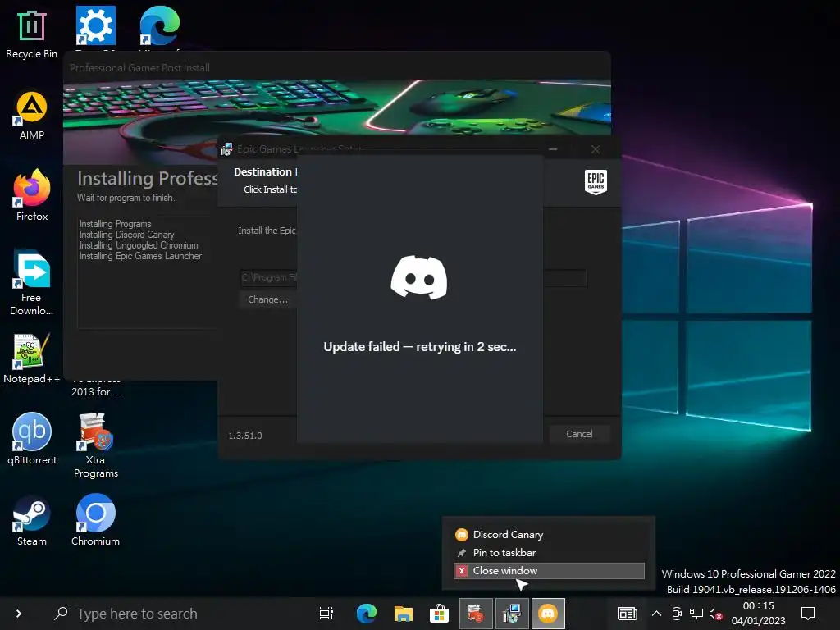
Task: Open the AIMP desktop shortcut
Action: tap(31, 116)
